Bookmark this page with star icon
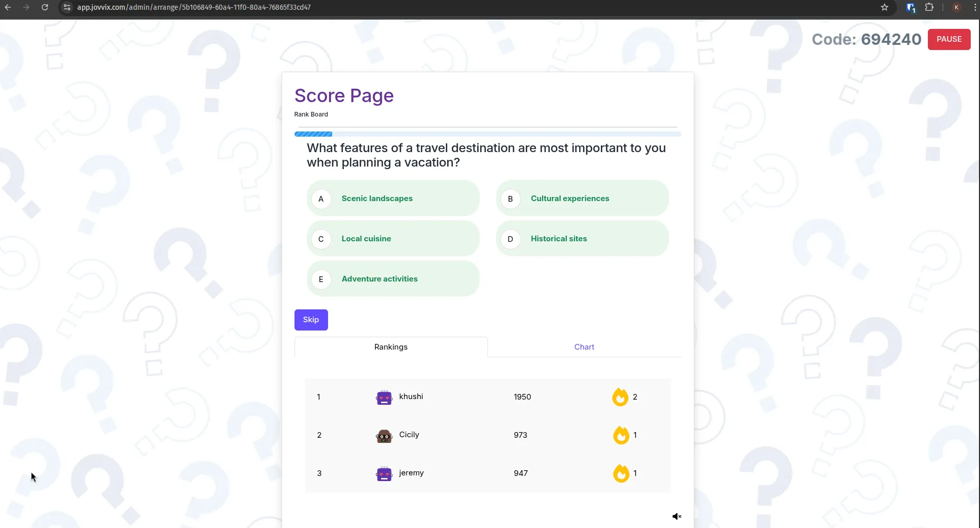 pos(885,7)
